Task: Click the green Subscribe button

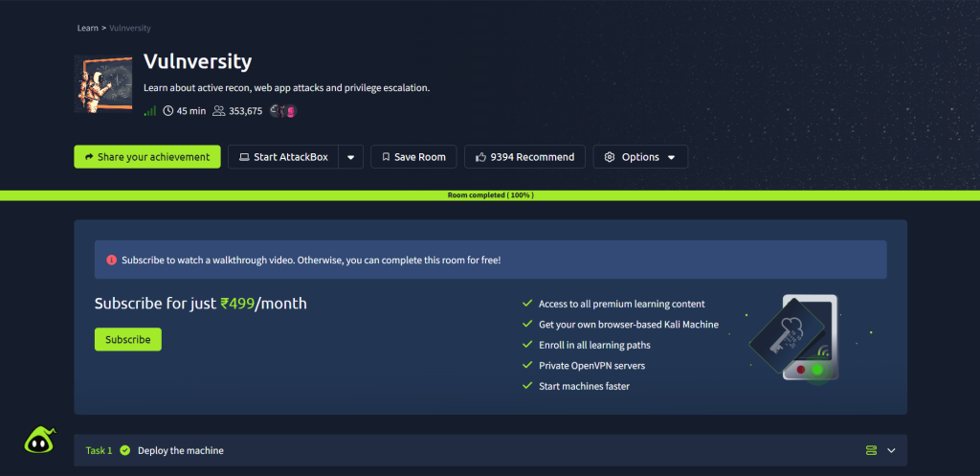Action: [x=127, y=339]
